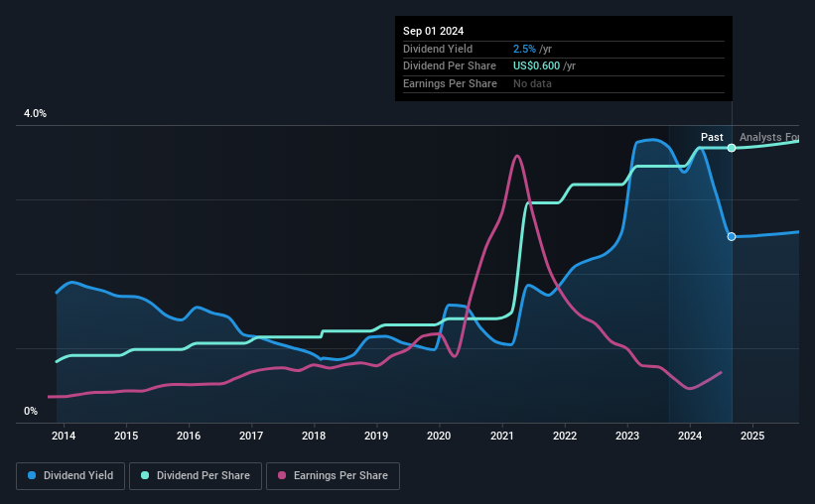Click the blue Dividend Yield legend dot

32,475
